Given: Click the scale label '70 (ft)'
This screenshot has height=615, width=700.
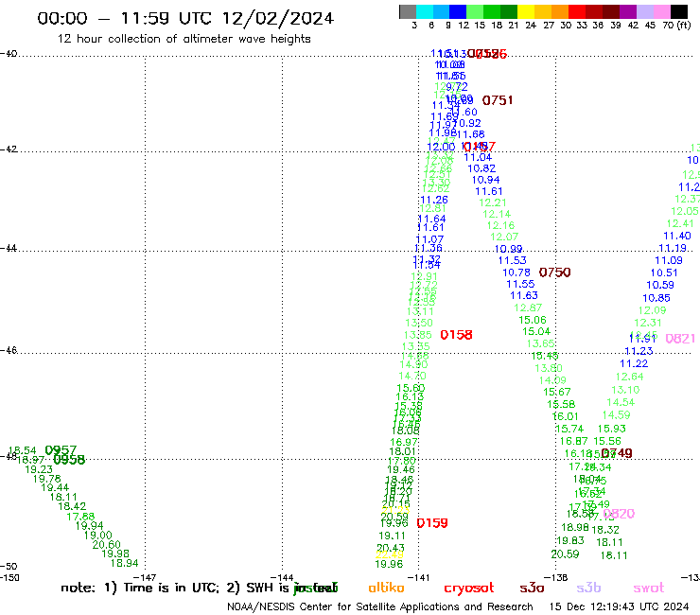Looking at the screenshot, I should click(x=676, y=25).
